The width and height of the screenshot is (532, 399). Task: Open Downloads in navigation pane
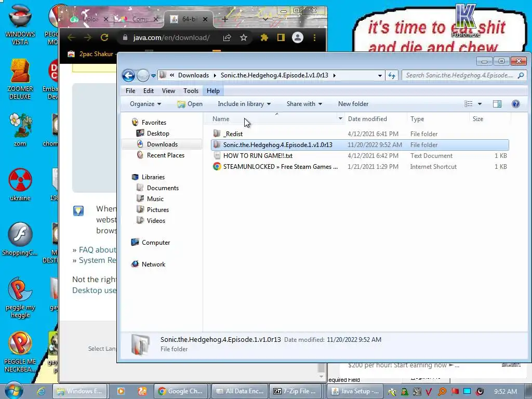[x=162, y=144]
